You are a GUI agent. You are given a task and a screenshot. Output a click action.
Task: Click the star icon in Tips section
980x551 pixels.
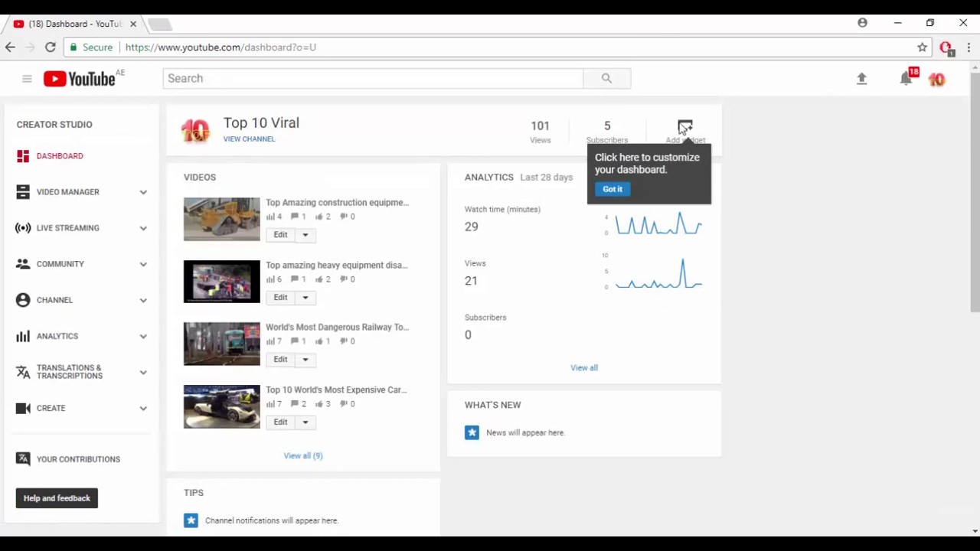pyautogui.click(x=191, y=520)
